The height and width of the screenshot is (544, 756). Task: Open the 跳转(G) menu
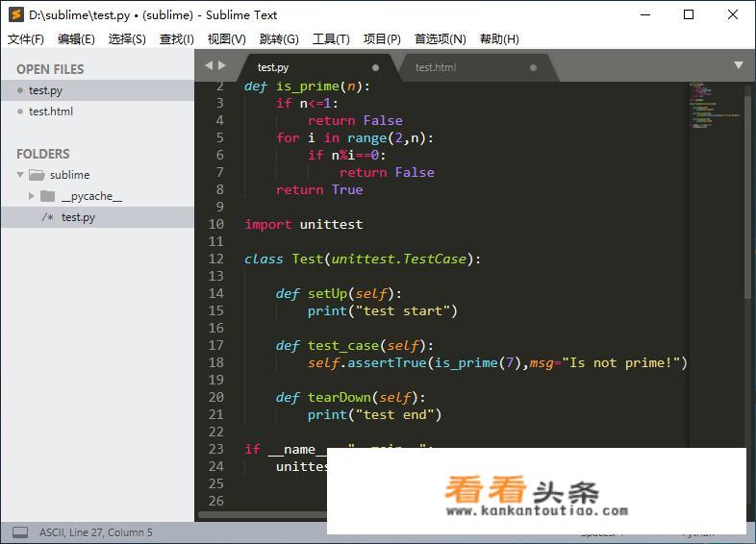pos(279,39)
